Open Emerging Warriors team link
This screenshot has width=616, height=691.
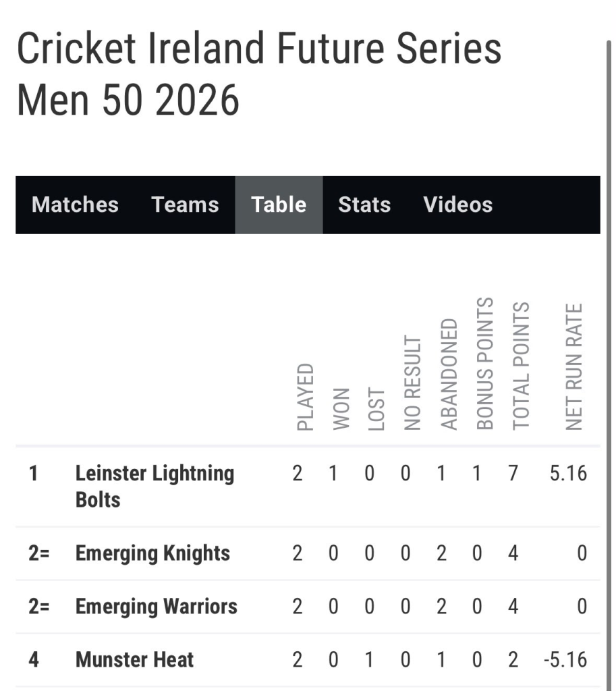pos(157,607)
